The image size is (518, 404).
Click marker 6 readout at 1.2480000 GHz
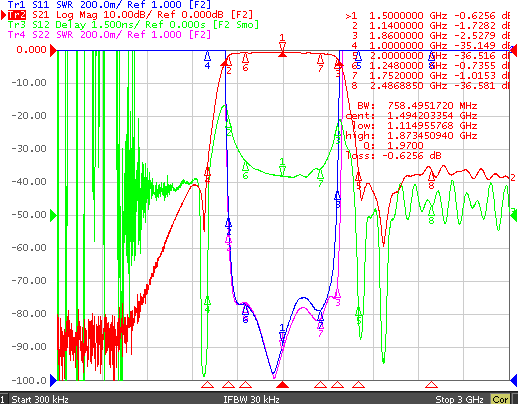coord(430,66)
